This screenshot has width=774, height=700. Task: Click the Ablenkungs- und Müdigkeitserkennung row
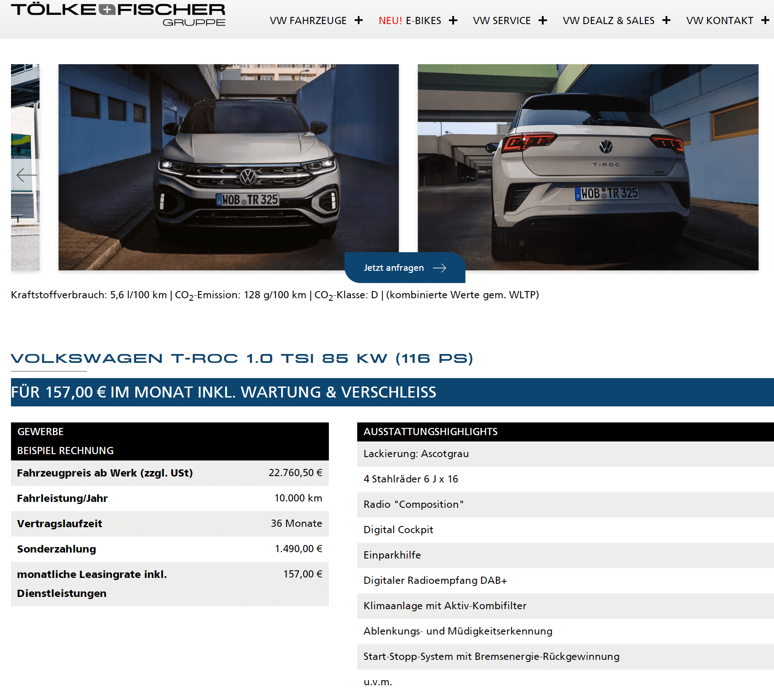tap(566, 632)
